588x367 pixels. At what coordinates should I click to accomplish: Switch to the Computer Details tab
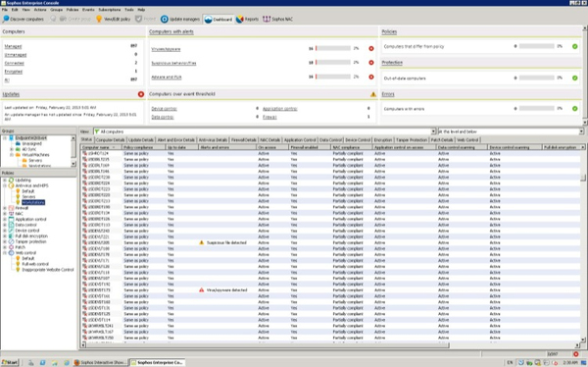tap(110, 139)
